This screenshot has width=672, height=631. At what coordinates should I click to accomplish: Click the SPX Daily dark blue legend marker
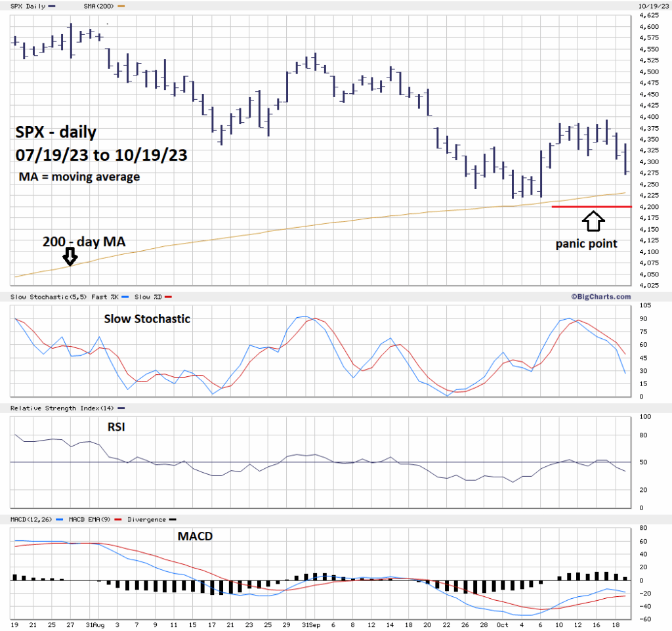coord(52,6)
